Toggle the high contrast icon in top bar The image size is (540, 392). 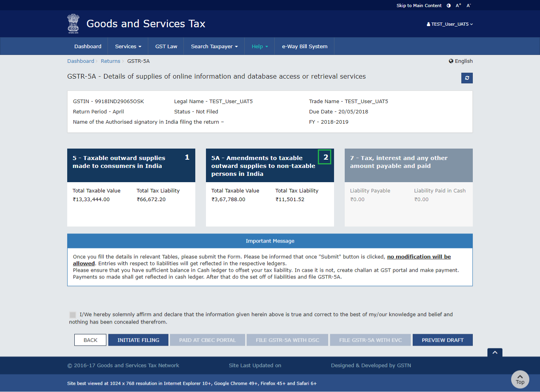(x=449, y=6)
